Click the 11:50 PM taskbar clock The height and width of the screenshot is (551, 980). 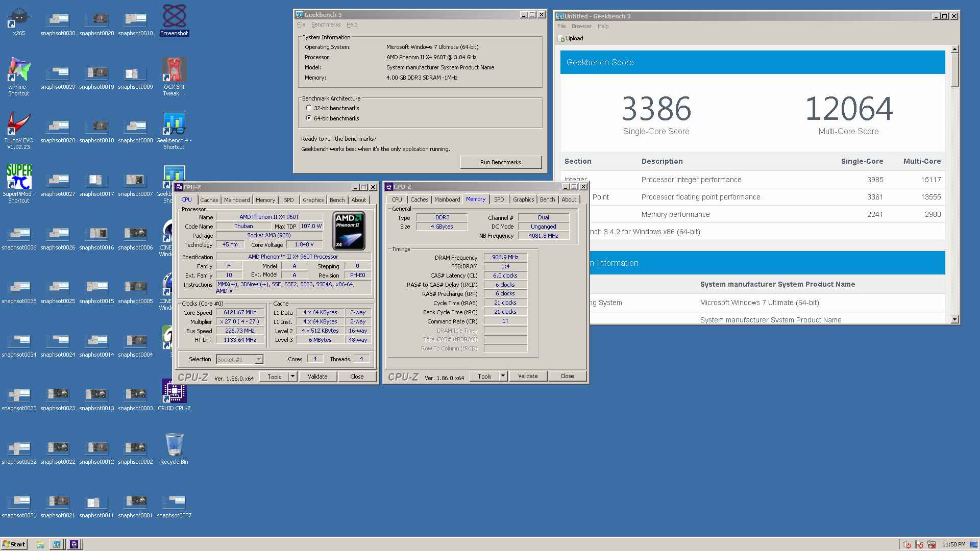[953, 544]
